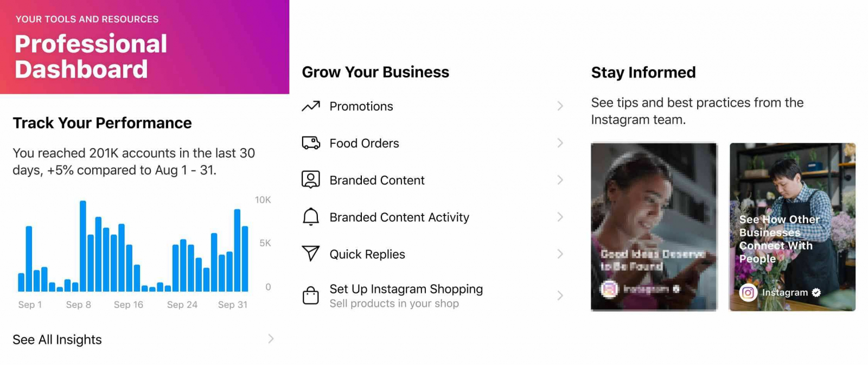Click the Promotions trending arrow icon
This screenshot has height=365, width=868.
click(x=311, y=106)
